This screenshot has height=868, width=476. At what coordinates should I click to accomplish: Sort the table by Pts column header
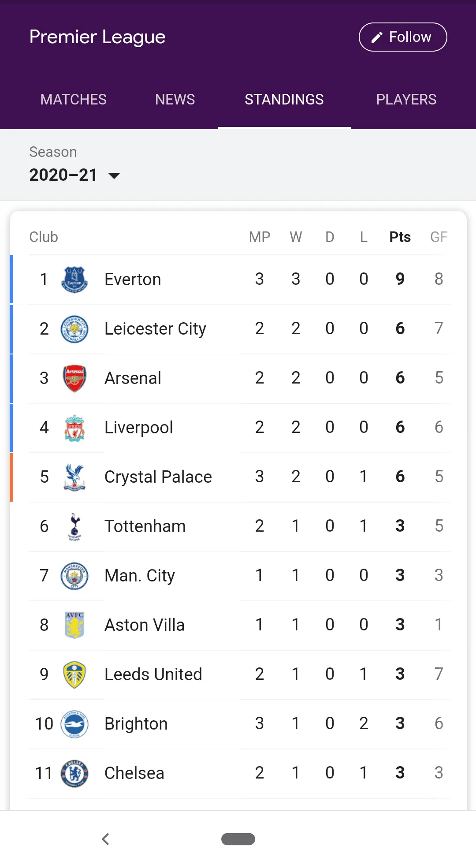click(x=400, y=237)
